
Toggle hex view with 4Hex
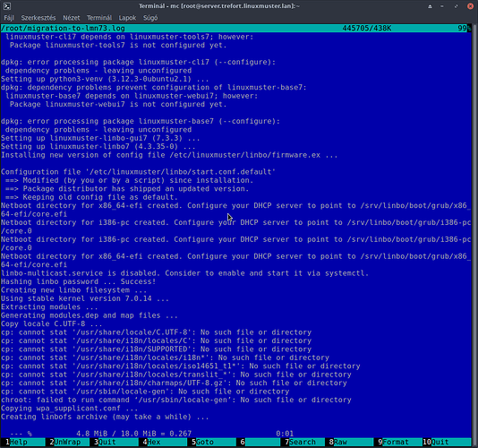tap(165, 442)
